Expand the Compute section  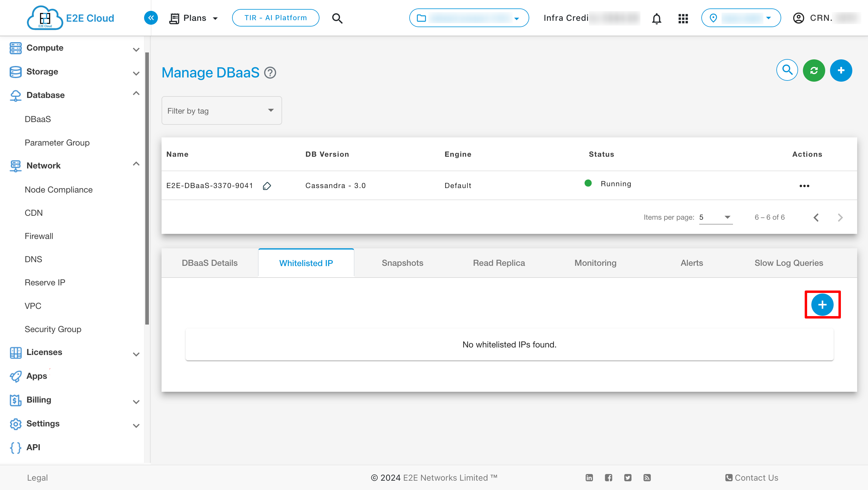[x=136, y=49]
